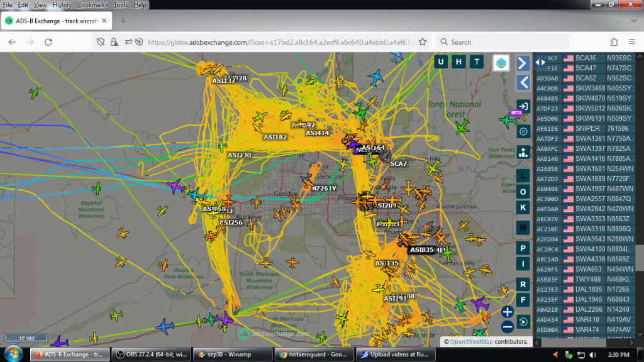644x362 pixels.
Task: Open the Edit menu
Action: click(x=23, y=5)
